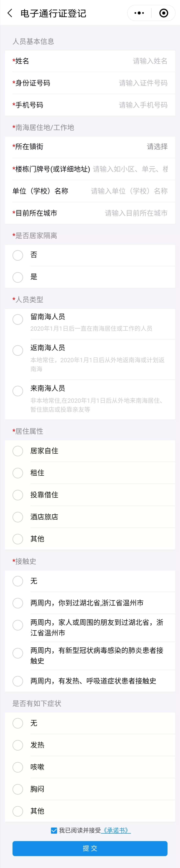Open the 《承诺书》 link
Viewport: 180px width, 868px height.
tap(116, 830)
